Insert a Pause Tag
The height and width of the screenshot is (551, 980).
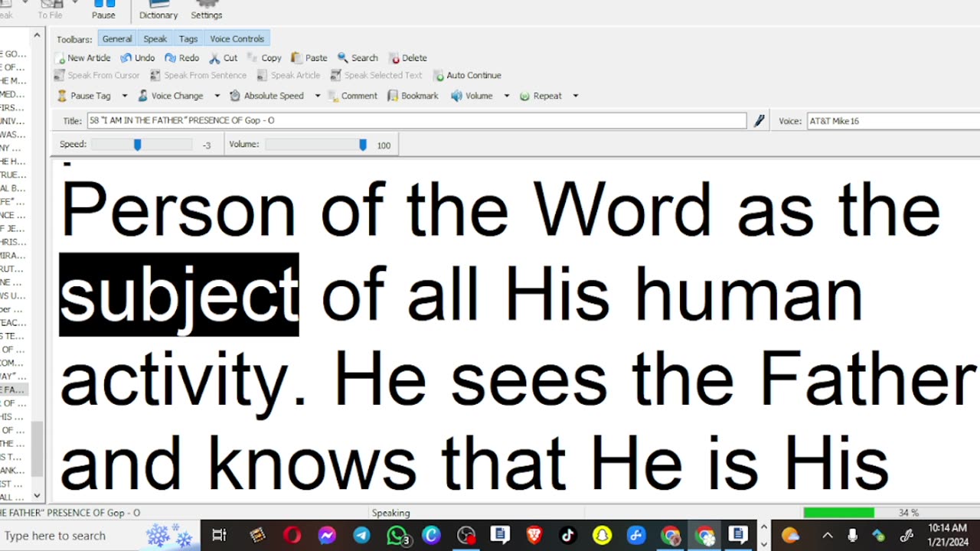84,96
